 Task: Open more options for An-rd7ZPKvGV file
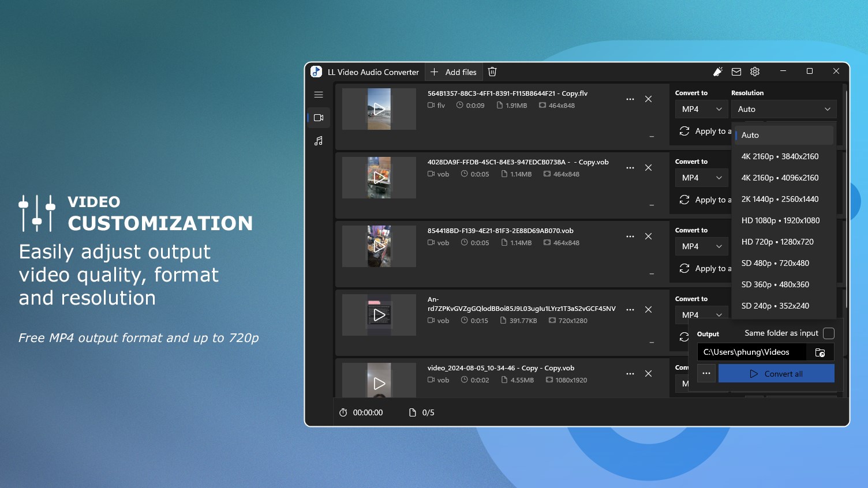630,310
